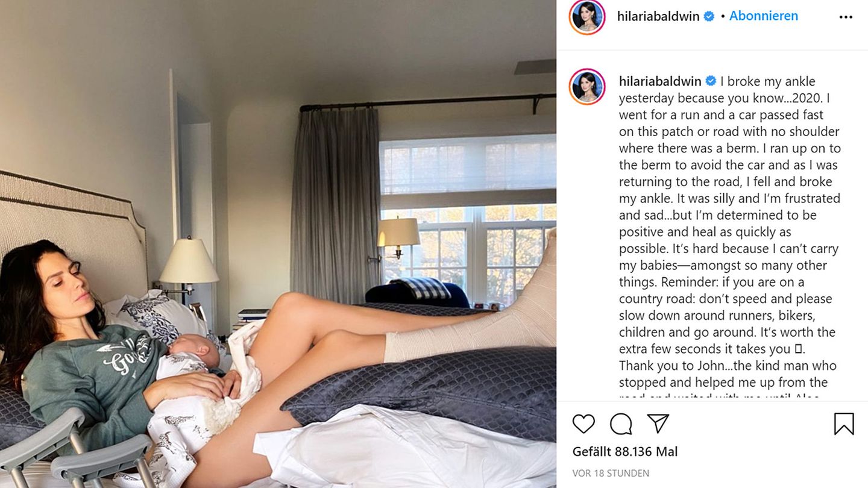Open comments via the speech bubble icon

[x=621, y=424]
